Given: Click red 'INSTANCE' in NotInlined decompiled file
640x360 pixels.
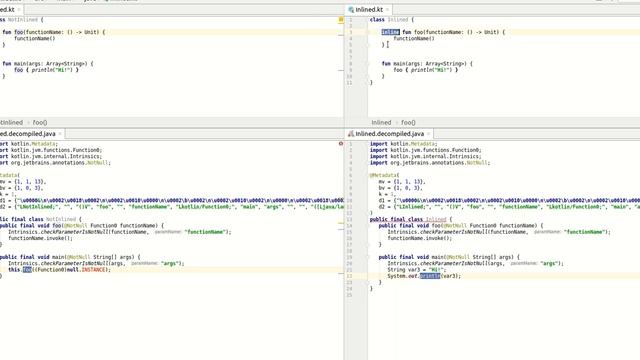Looking at the screenshot, I should (x=93, y=270).
